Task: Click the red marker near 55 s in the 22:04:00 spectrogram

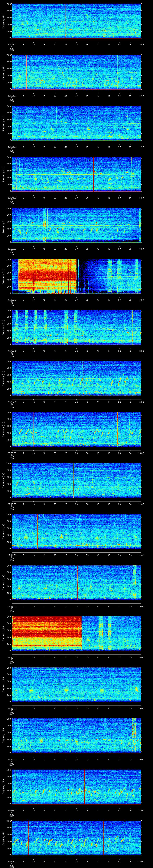Action: point(132,174)
